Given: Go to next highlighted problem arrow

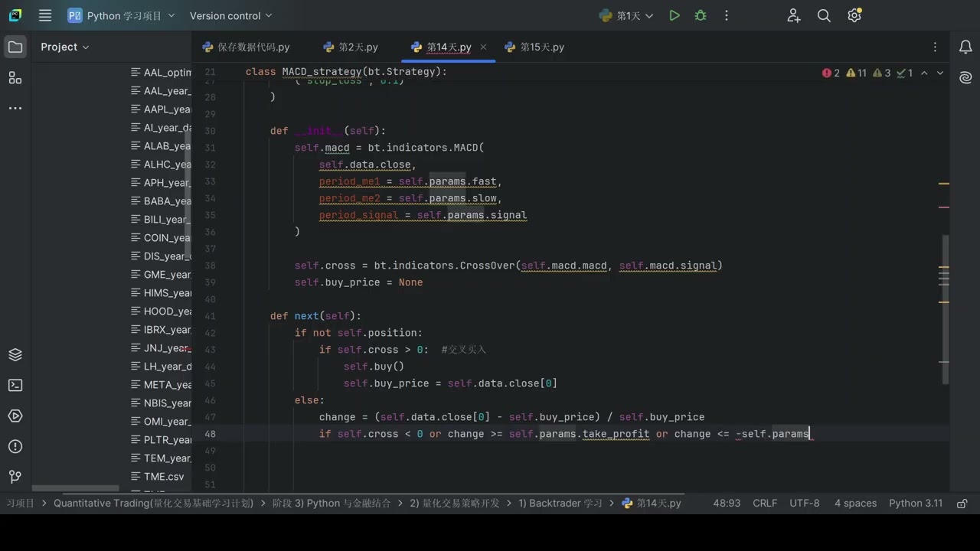Looking at the screenshot, I should click(940, 73).
